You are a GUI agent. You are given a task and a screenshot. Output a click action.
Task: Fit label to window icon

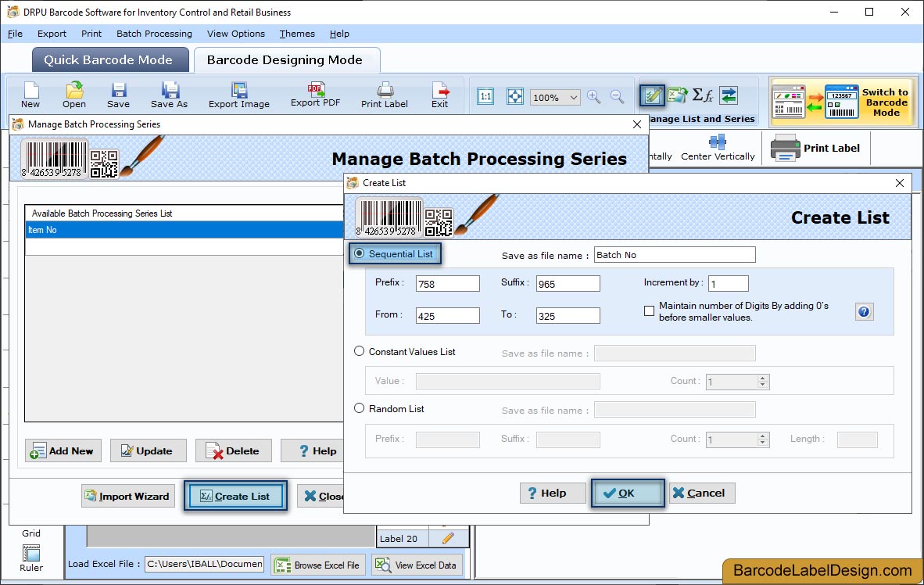[515, 97]
